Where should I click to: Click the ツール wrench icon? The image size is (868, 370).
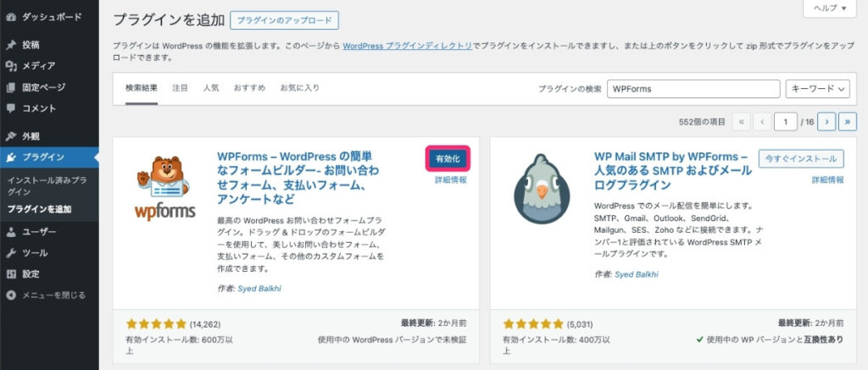tap(11, 253)
